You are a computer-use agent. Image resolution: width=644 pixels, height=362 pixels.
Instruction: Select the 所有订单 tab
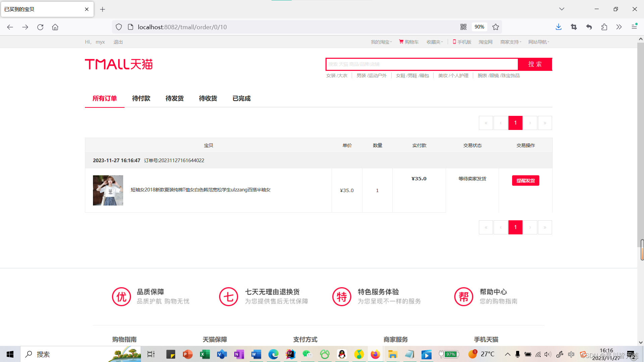click(105, 98)
